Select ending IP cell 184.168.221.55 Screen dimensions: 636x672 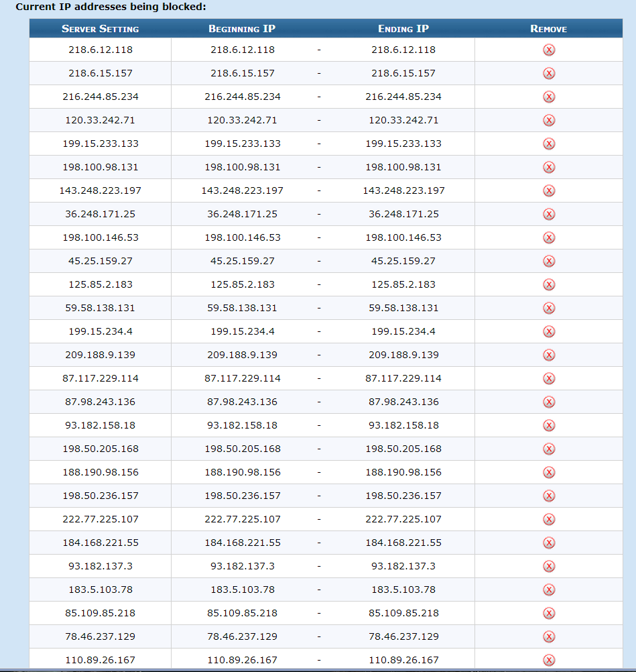[x=403, y=543]
